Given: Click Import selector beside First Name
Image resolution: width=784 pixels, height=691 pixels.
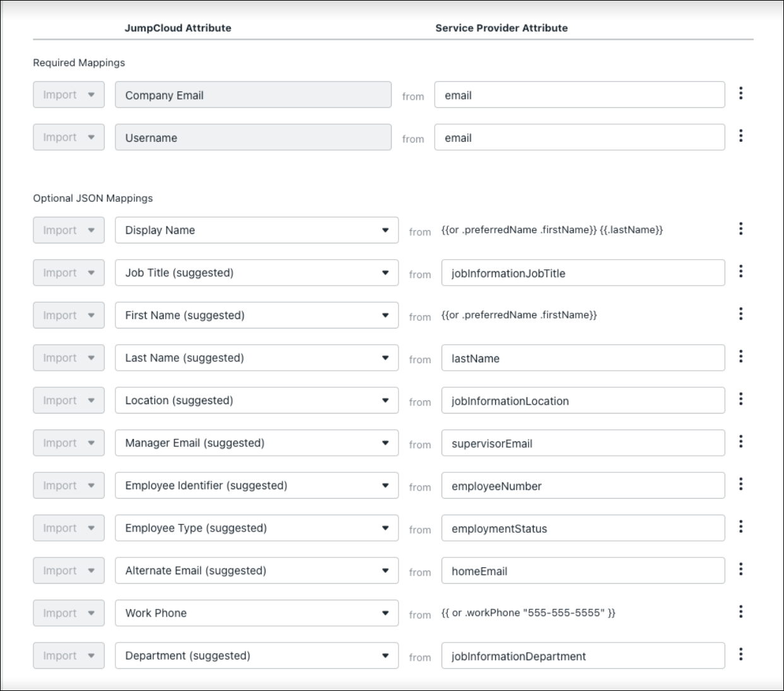Looking at the screenshot, I should point(68,315).
